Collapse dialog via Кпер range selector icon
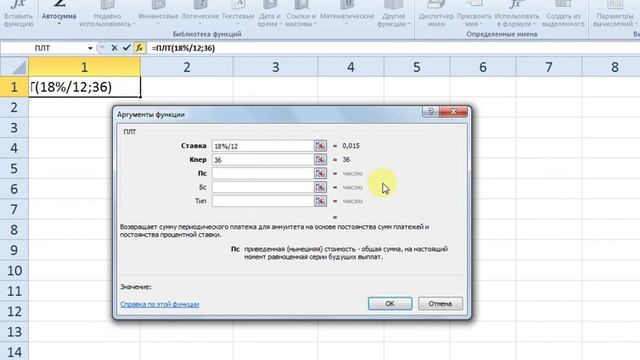Image resolution: width=640 pixels, height=360 pixels. pos(320,160)
